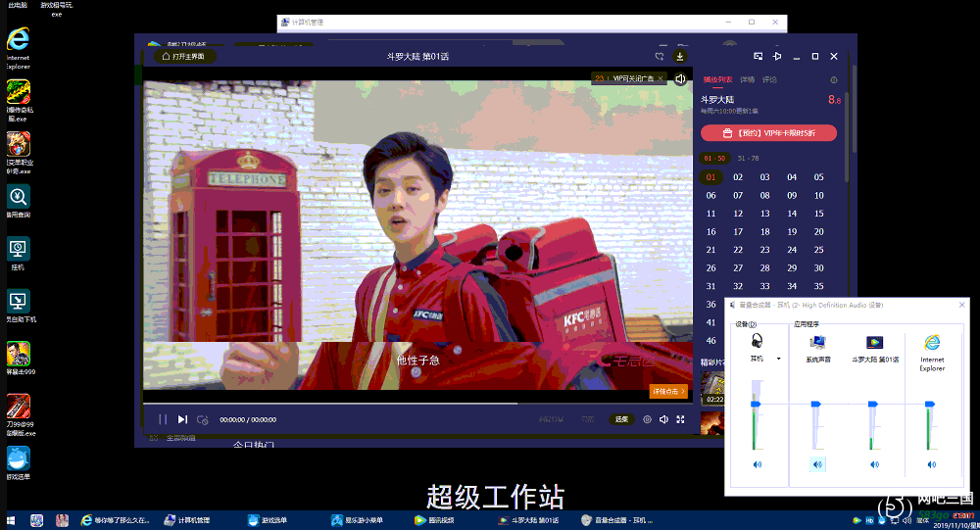The image size is (980, 530).
Task: Mute the ad with speaker icon above video
Action: [x=681, y=78]
